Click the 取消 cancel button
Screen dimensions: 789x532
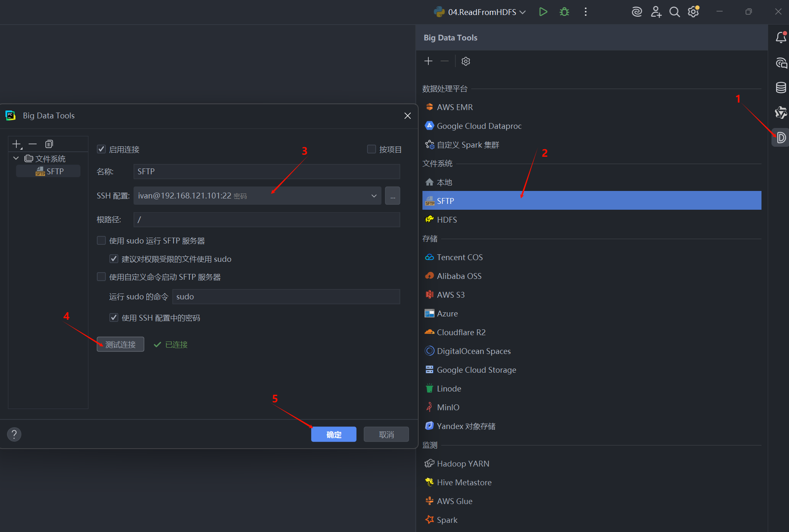[386, 434]
